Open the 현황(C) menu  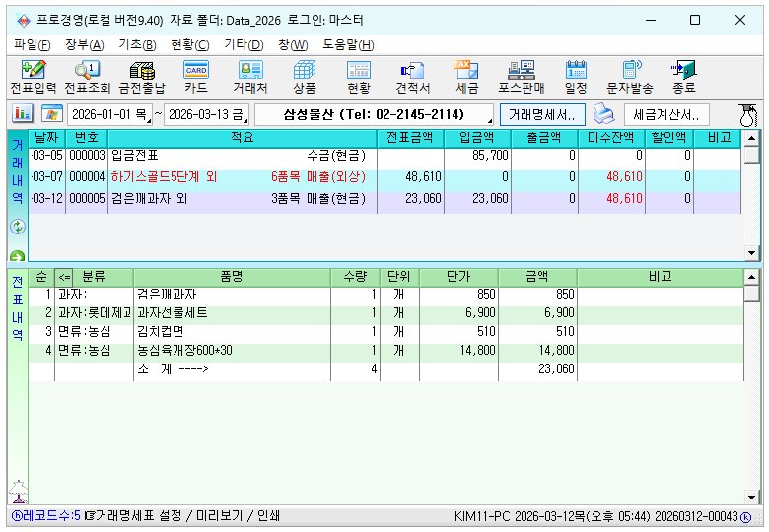(189, 44)
